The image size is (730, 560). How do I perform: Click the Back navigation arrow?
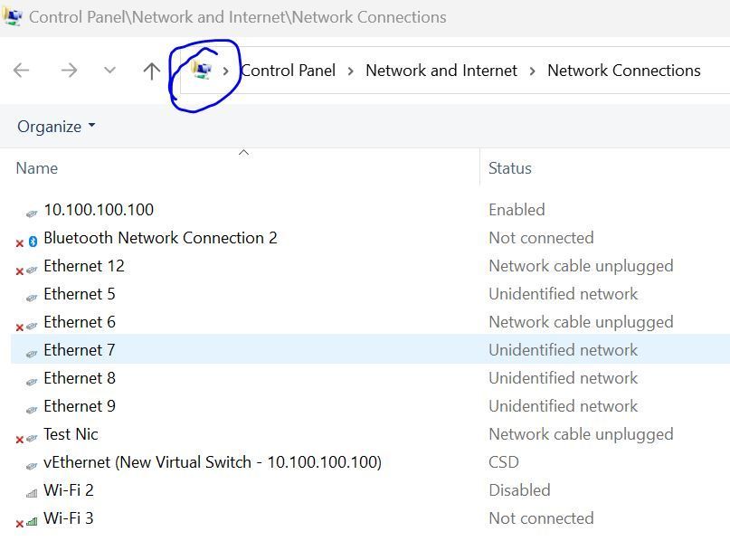21,70
